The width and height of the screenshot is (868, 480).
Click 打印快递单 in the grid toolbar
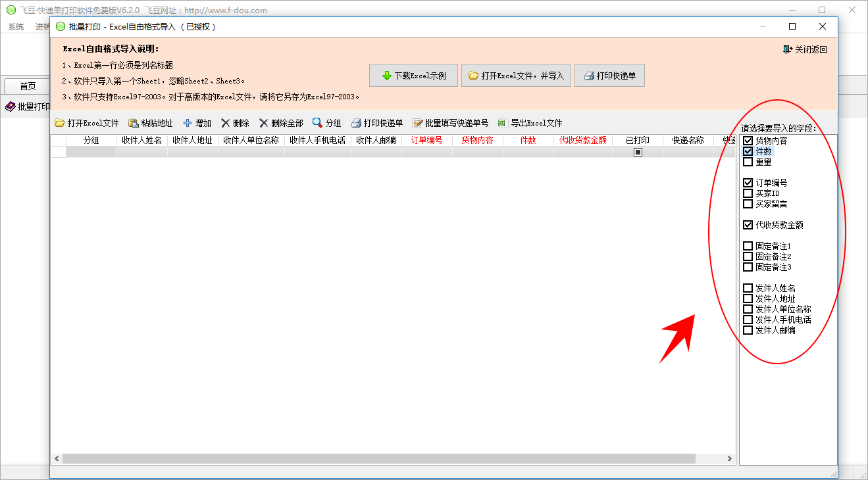tap(377, 123)
